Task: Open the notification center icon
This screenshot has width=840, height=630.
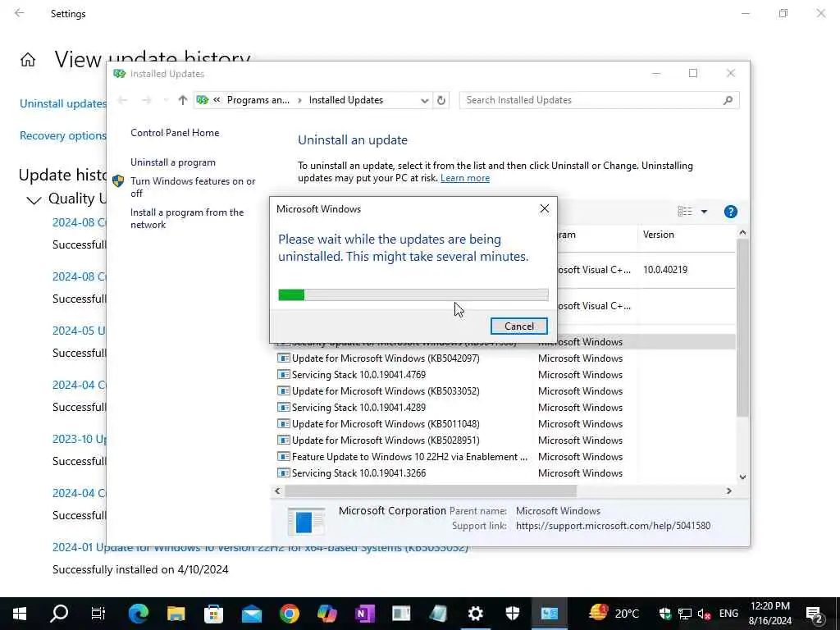Action: [x=815, y=615]
